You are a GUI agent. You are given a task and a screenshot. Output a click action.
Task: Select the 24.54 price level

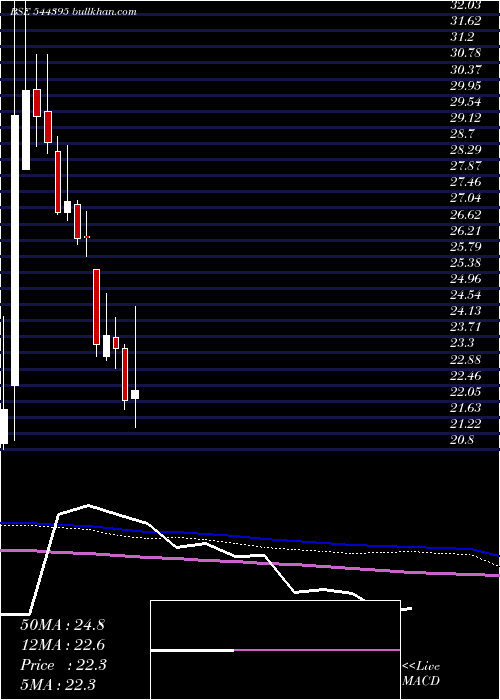click(467, 295)
